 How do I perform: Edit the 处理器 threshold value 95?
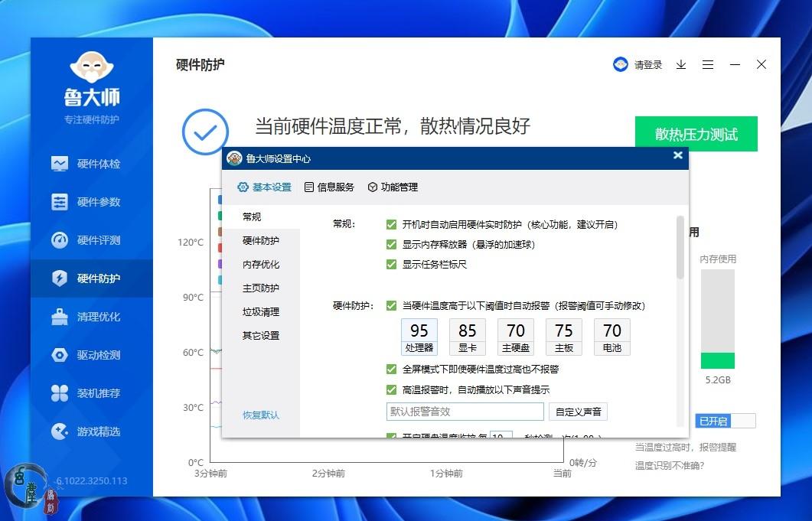pos(419,331)
